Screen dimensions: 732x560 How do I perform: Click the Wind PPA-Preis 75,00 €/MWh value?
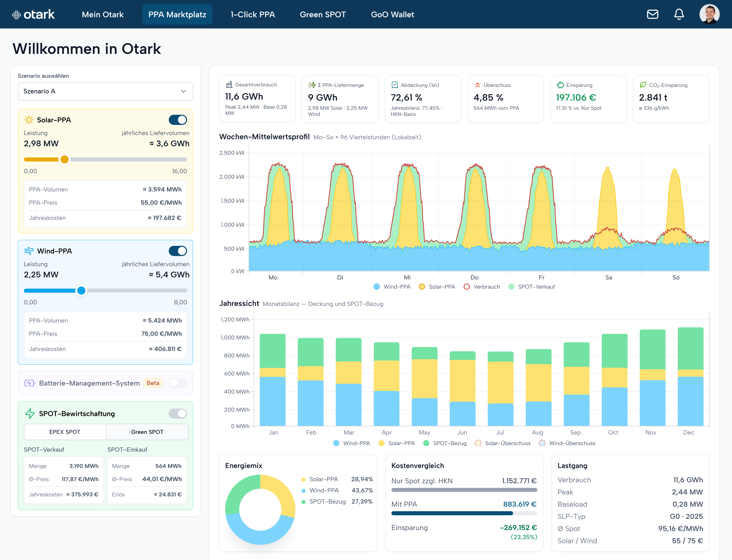click(161, 334)
